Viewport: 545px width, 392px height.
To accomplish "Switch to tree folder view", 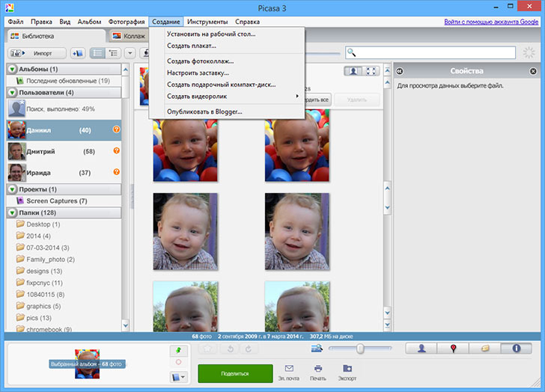I will pos(113,53).
